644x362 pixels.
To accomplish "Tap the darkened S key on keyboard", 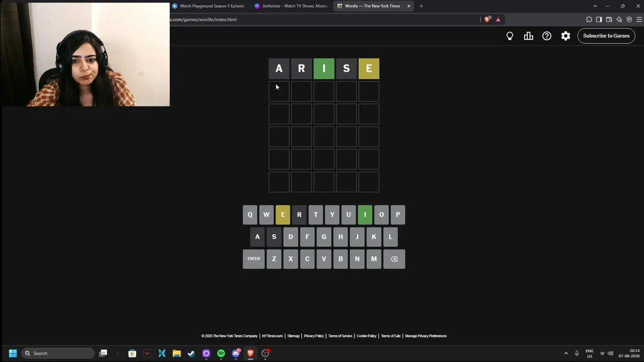I will (x=274, y=237).
